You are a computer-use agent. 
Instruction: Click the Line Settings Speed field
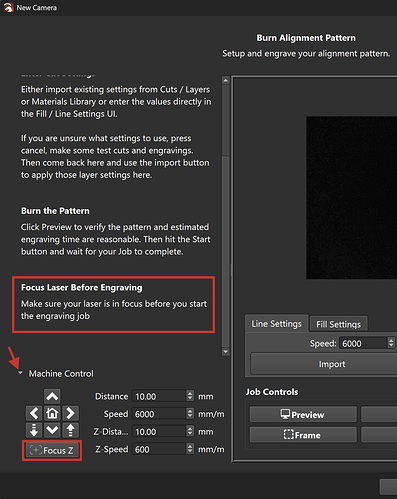363,343
